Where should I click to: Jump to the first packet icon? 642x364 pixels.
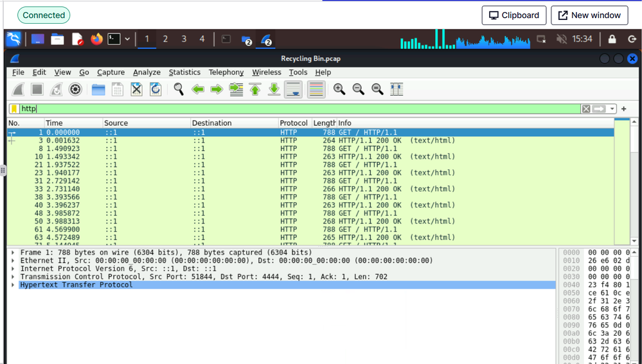tap(255, 90)
